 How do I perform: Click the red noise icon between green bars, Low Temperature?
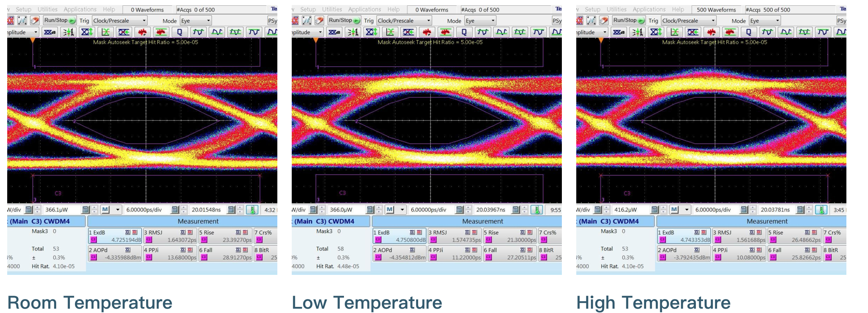(x=446, y=32)
